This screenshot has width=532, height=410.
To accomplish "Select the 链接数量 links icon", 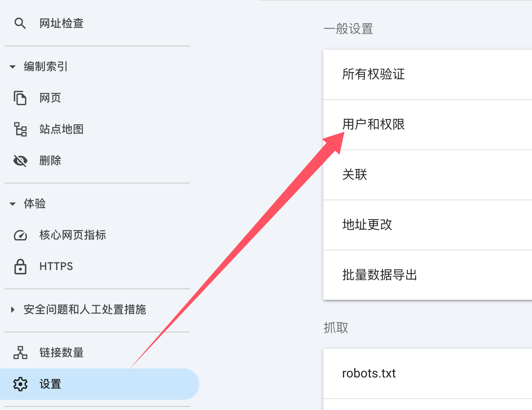I will pyautogui.click(x=20, y=353).
